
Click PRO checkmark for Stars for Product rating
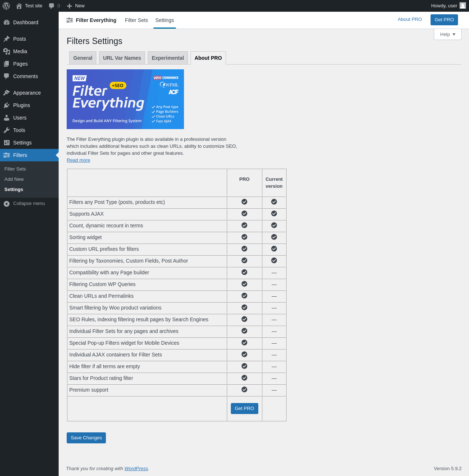[244, 378]
